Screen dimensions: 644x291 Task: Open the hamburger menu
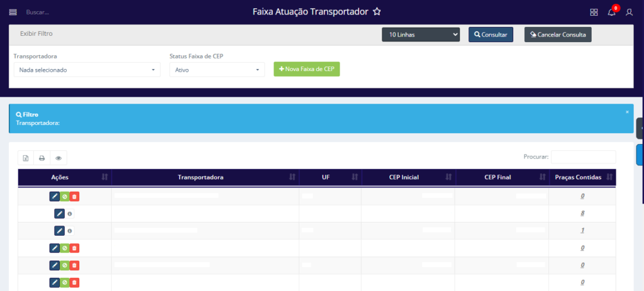[x=13, y=12]
